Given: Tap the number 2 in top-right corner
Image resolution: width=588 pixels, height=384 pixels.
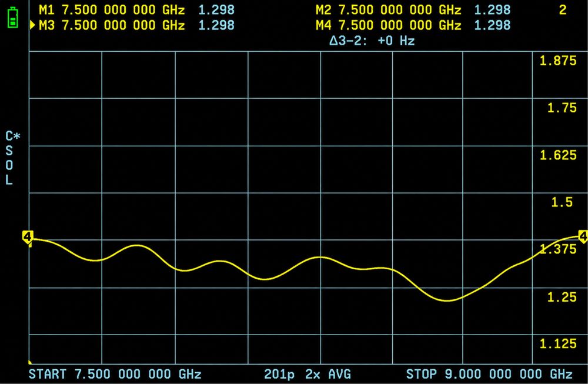Looking at the screenshot, I should [x=563, y=10].
